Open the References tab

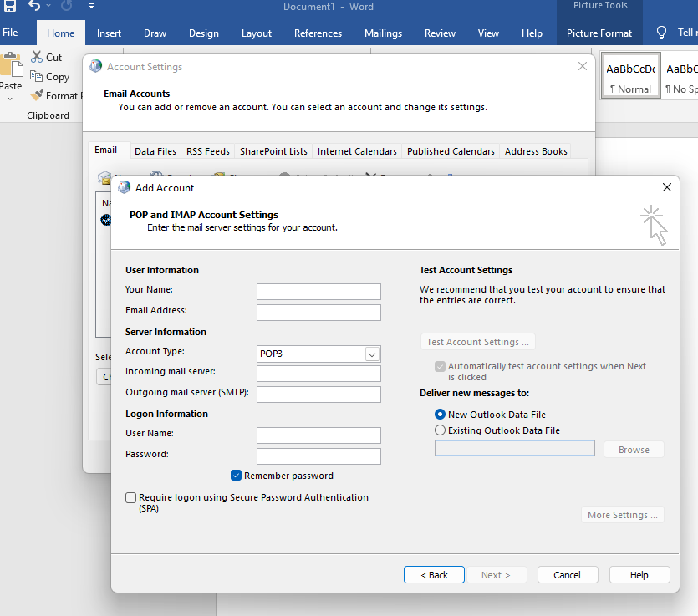318,33
